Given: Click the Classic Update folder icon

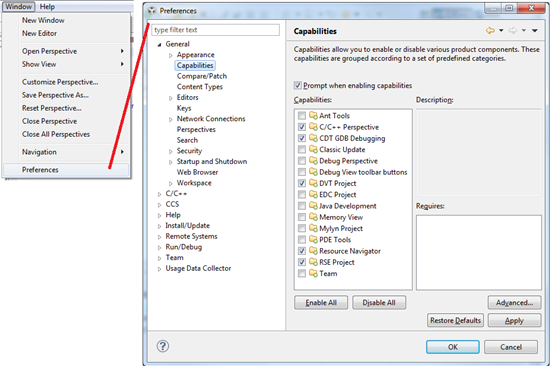Looking at the screenshot, I should [x=313, y=149].
